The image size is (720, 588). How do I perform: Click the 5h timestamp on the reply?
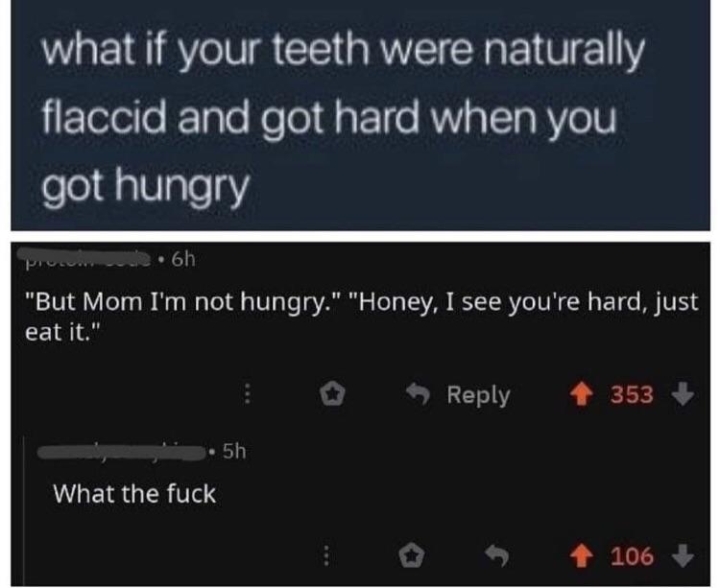pyautogui.click(x=232, y=449)
